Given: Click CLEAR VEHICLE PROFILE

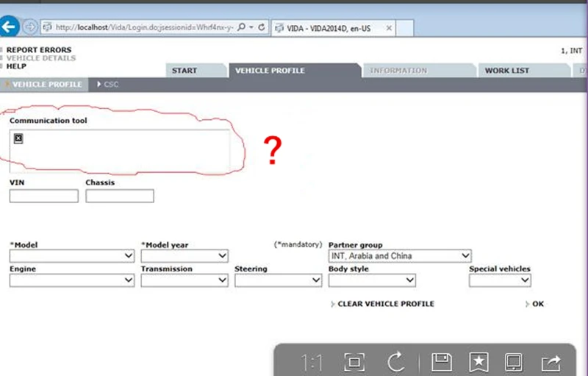Looking at the screenshot, I should pos(385,304).
